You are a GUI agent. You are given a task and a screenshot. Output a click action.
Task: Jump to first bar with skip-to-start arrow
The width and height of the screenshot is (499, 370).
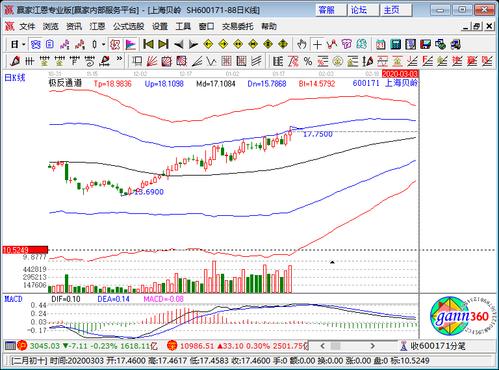click(x=148, y=44)
